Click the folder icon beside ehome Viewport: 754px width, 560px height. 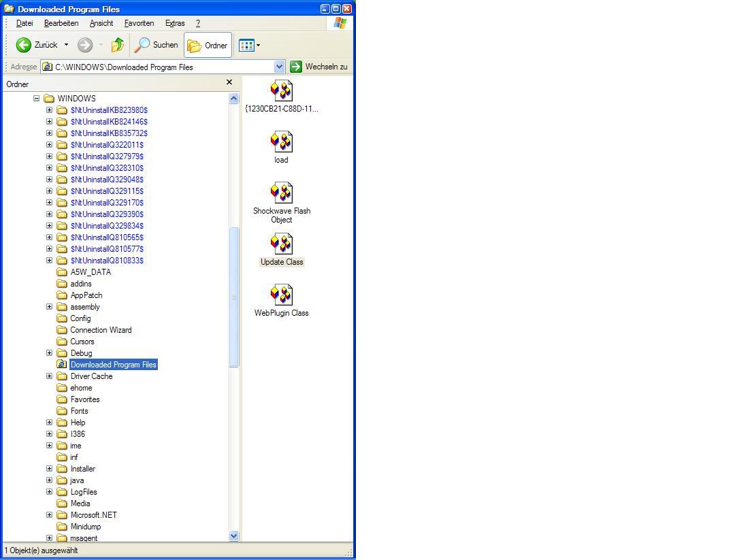pos(61,388)
